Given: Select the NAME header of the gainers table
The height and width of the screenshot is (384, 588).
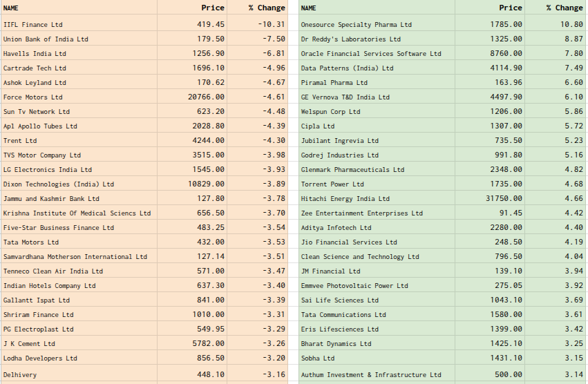Looking at the screenshot, I should pyautogui.click(x=308, y=8).
